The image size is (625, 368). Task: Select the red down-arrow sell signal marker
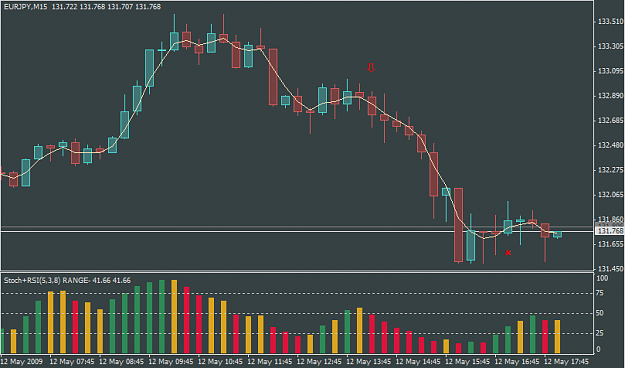tap(371, 68)
